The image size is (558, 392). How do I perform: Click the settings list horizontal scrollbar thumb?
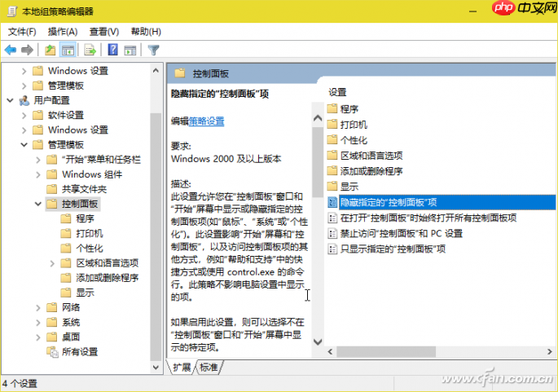pos(386,352)
